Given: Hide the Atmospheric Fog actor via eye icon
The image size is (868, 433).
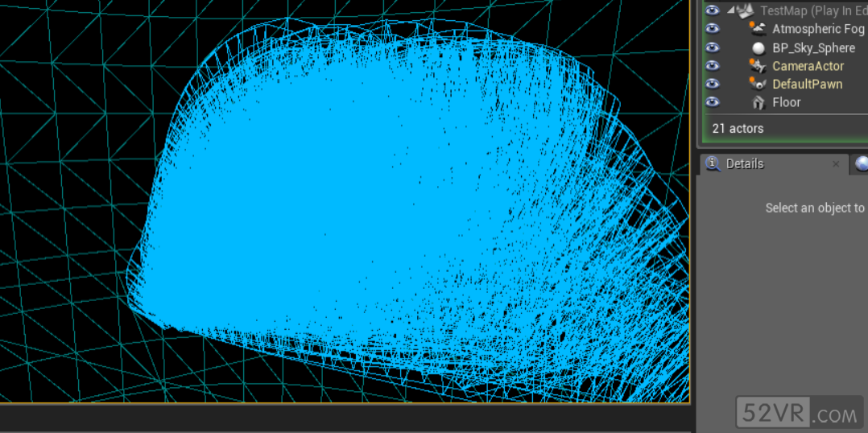Looking at the screenshot, I should click(x=712, y=29).
